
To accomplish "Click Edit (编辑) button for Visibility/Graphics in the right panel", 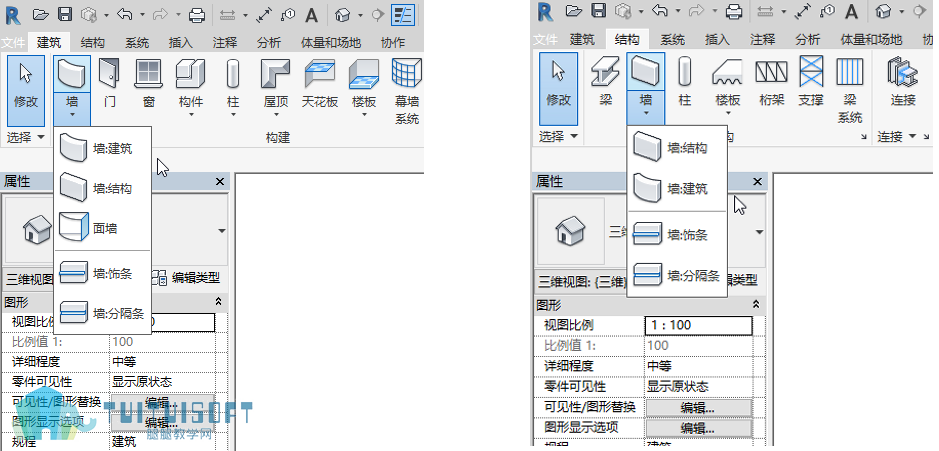I will click(698, 408).
